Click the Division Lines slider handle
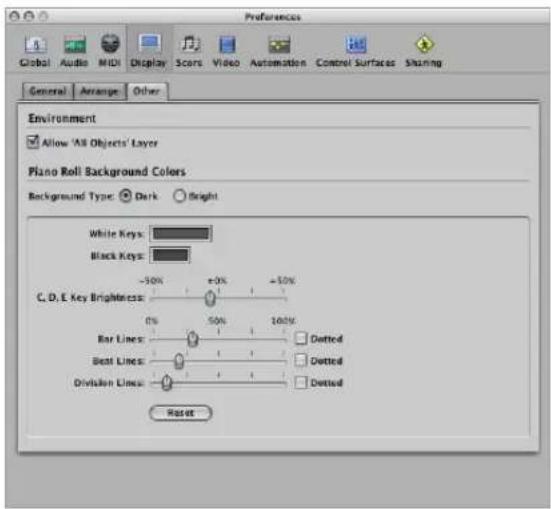 coord(167,383)
